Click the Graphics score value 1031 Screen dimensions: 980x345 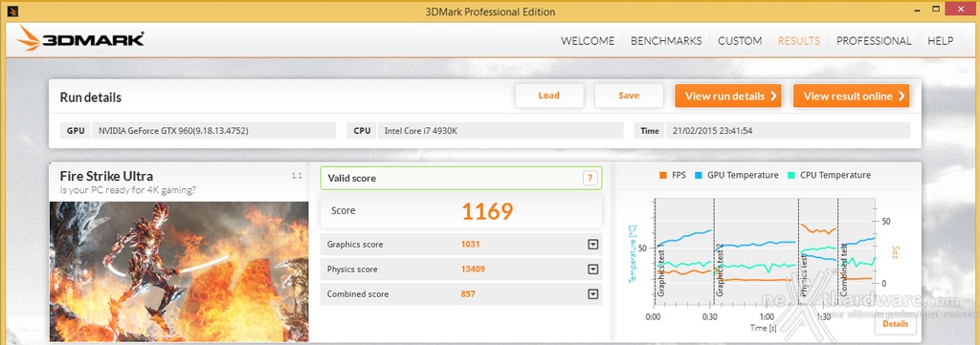470,245
